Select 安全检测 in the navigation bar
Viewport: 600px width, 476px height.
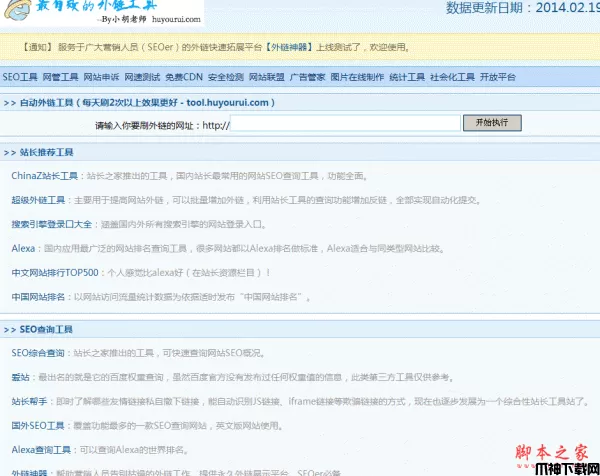coord(226,77)
